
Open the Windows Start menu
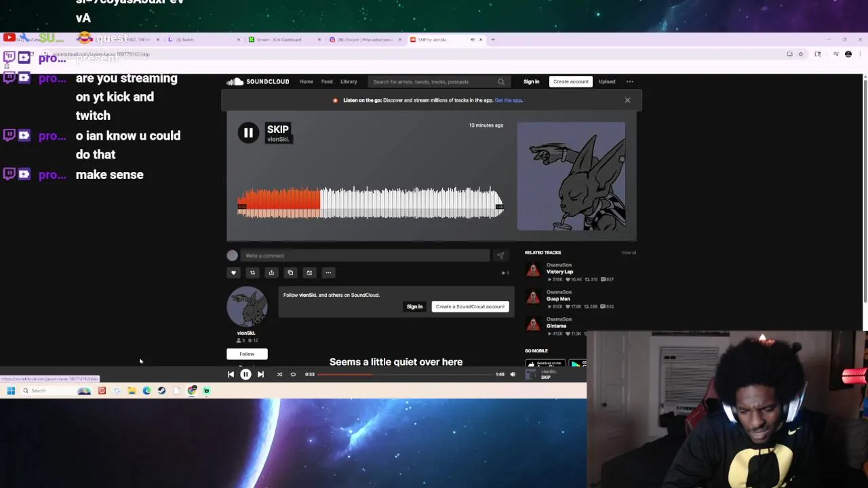(x=11, y=390)
